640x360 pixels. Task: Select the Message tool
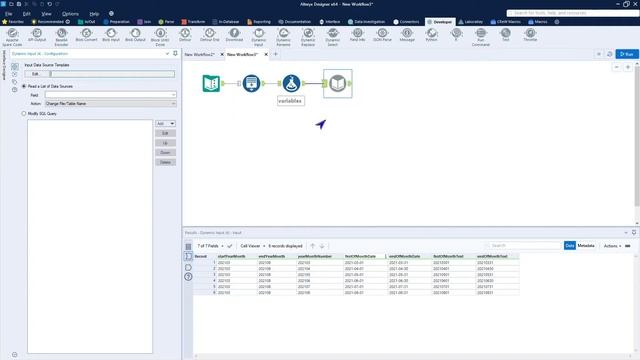[x=407, y=35]
